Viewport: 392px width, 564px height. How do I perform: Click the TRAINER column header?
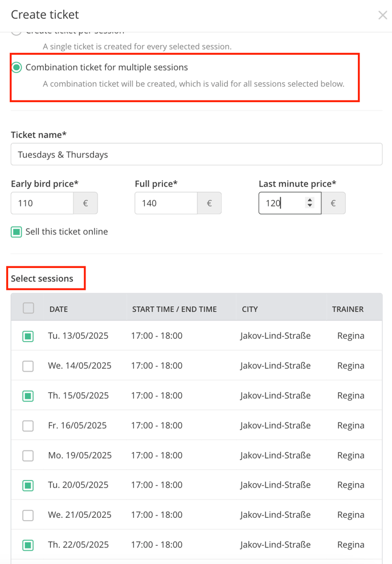pos(348,309)
